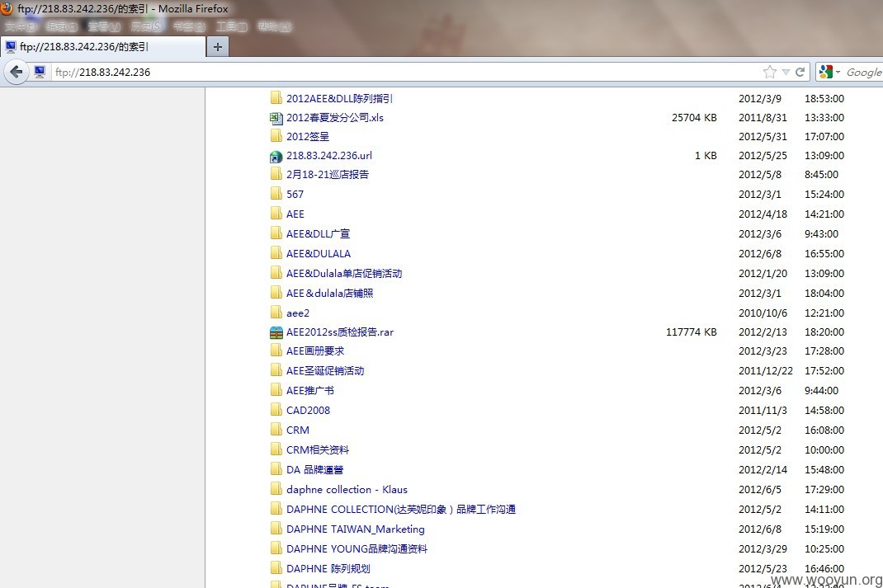Open a new tab with the plus button

click(218, 47)
